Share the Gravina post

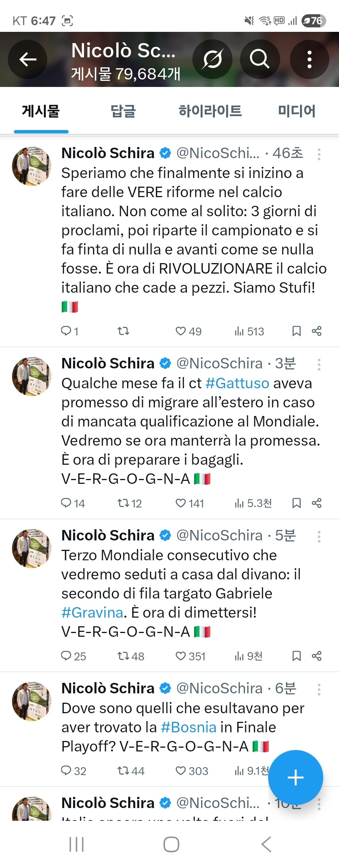point(316,656)
